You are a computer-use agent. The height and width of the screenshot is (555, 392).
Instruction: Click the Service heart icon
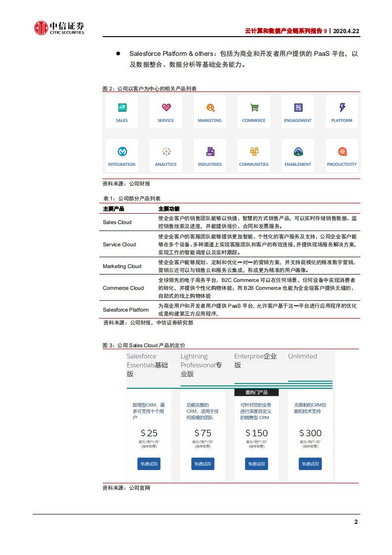[166, 107]
